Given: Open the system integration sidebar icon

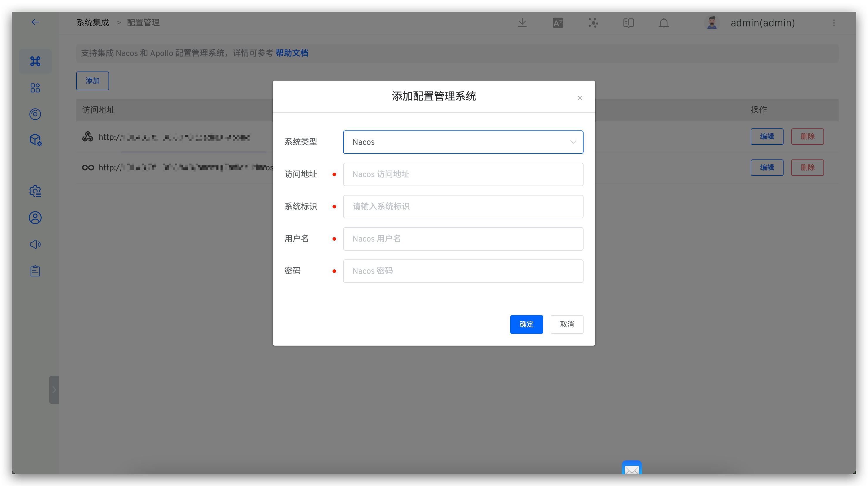Looking at the screenshot, I should pyautogui.click(x=35, y=61).
